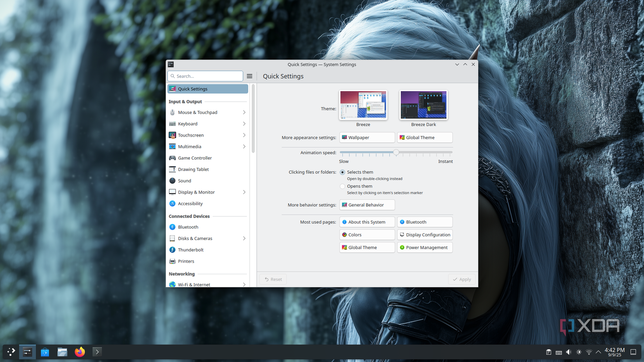Open Accessibility settings
Screen dimensions: 644x362
(x=191, y=203)
